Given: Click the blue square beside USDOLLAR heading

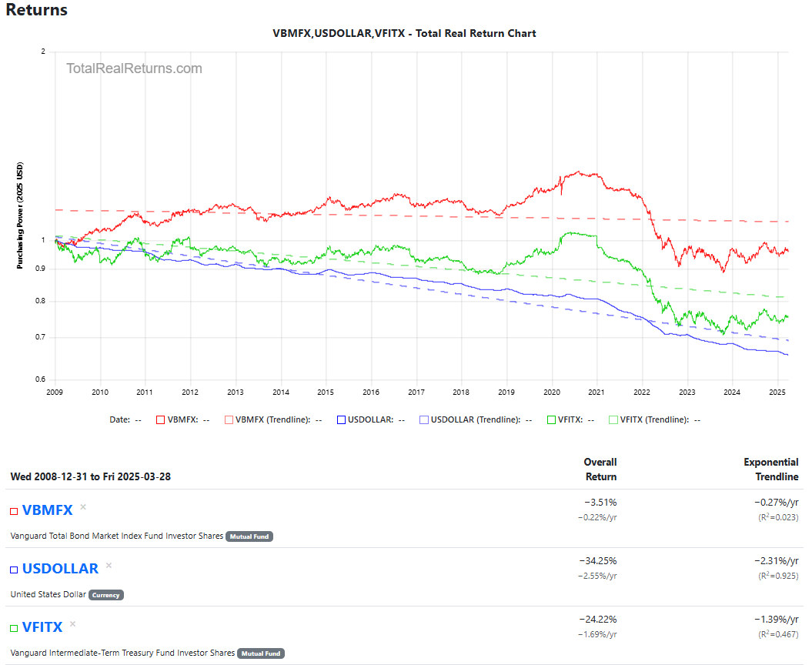Looking at the screenshot, I should click(x=14, y=570).
